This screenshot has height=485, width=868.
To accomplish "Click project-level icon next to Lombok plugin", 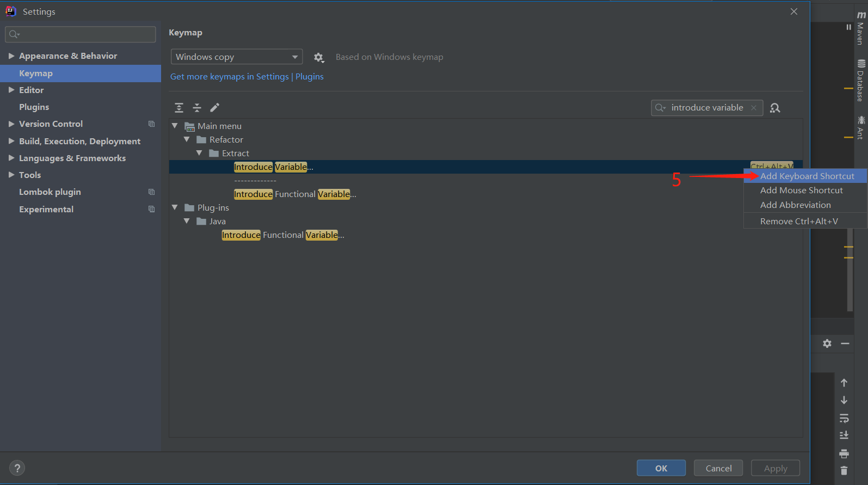I will tap(152, 192).
